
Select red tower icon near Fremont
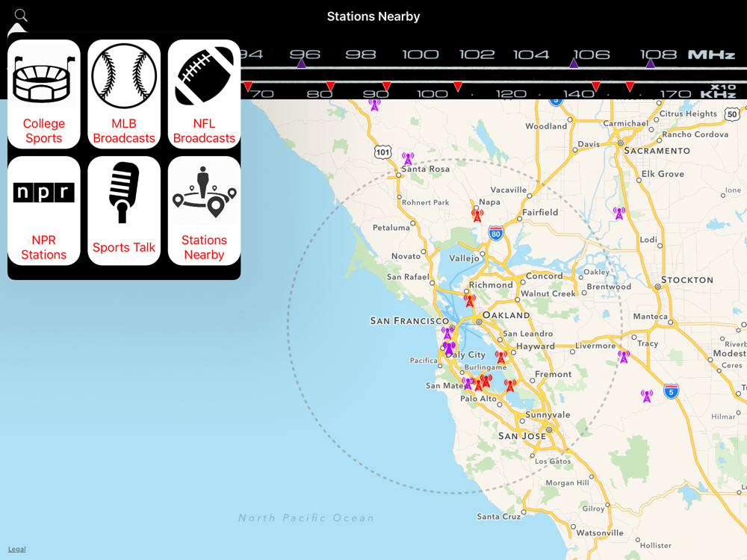click(x=510, y=385)
